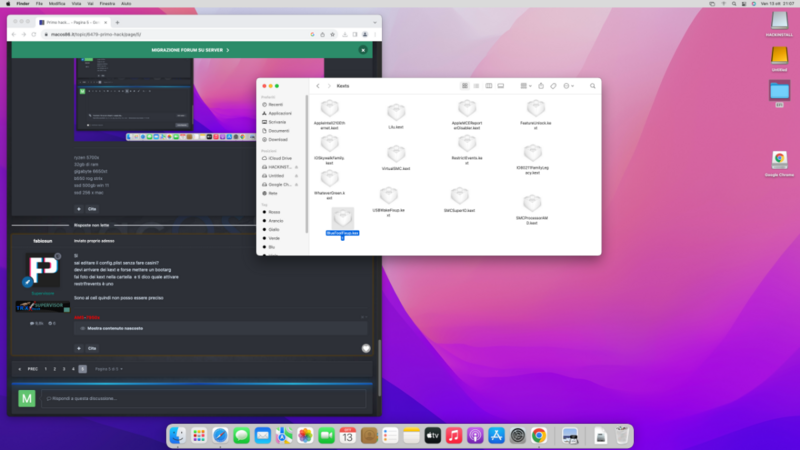This screenshot has width=800, height=450.
Task: Switch Finder to column view
Action: tap(489, 86)
